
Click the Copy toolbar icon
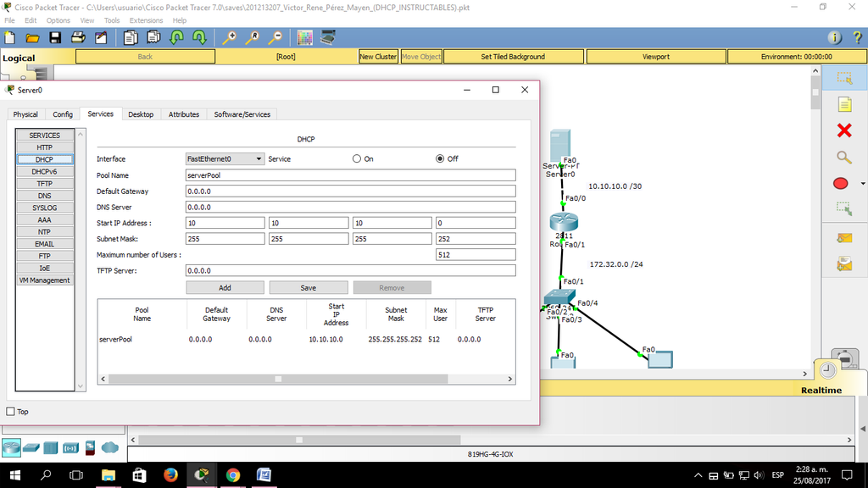tap(131, 37)
